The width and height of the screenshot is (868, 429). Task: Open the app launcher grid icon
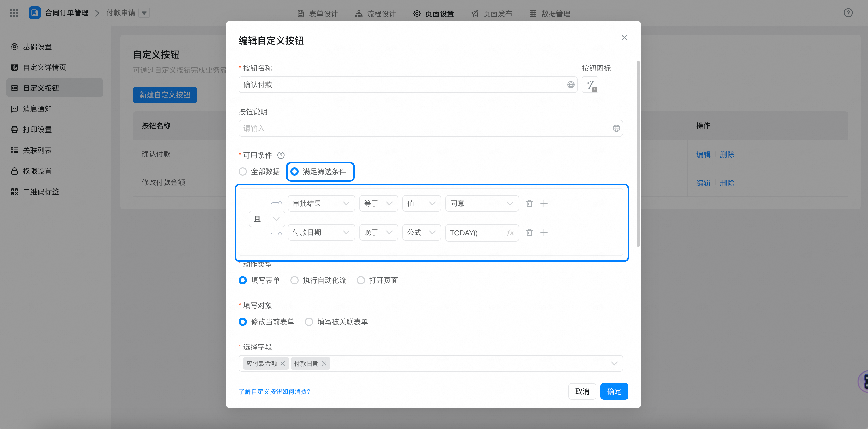click(x=14, y=13)
